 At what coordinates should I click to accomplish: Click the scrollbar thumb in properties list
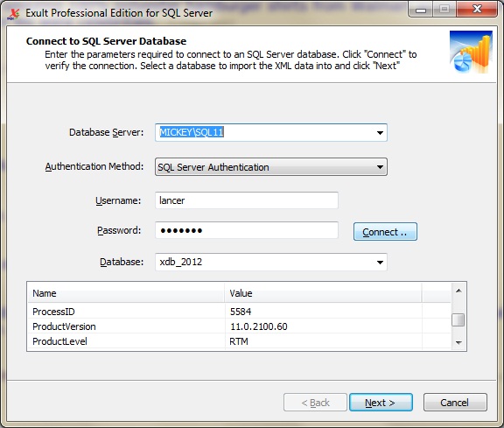[x=458, y=319]
